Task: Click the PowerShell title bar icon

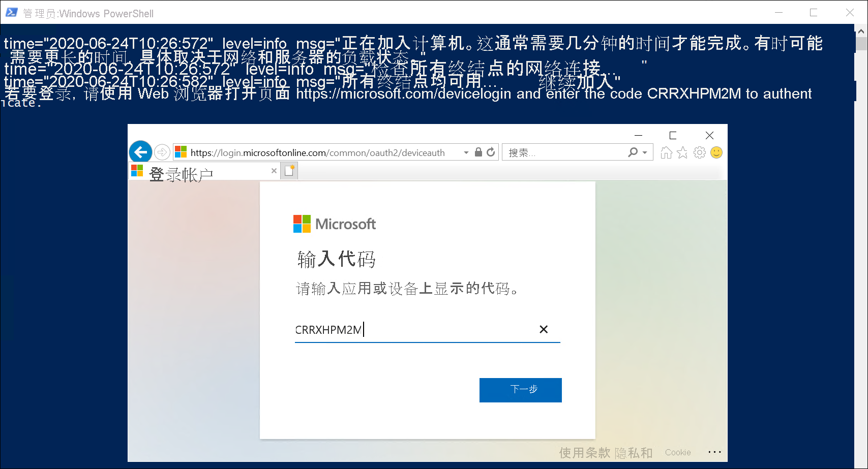Action: [11, 12]
